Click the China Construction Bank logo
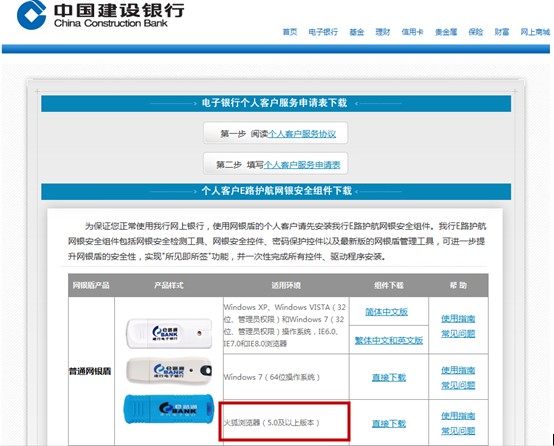This screenshot has width=554, height=446. [x=101, y=14]
